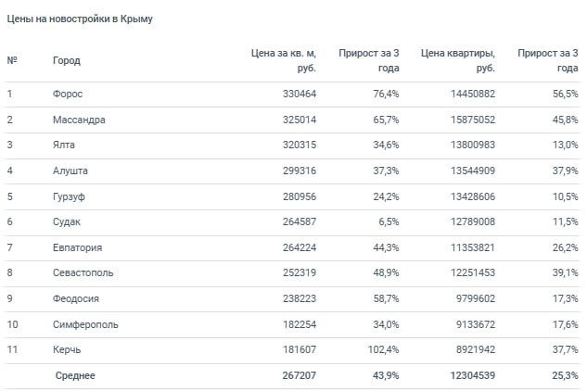
Task: Click the average growth 25,3%
Action: coord(566,375)
